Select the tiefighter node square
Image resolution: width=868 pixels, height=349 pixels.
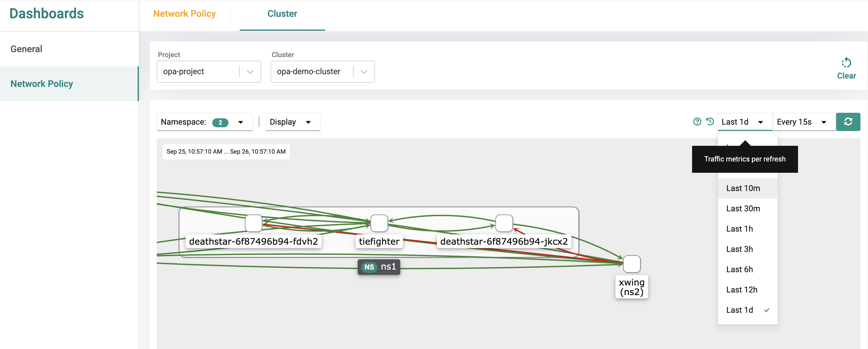point(379,223)
